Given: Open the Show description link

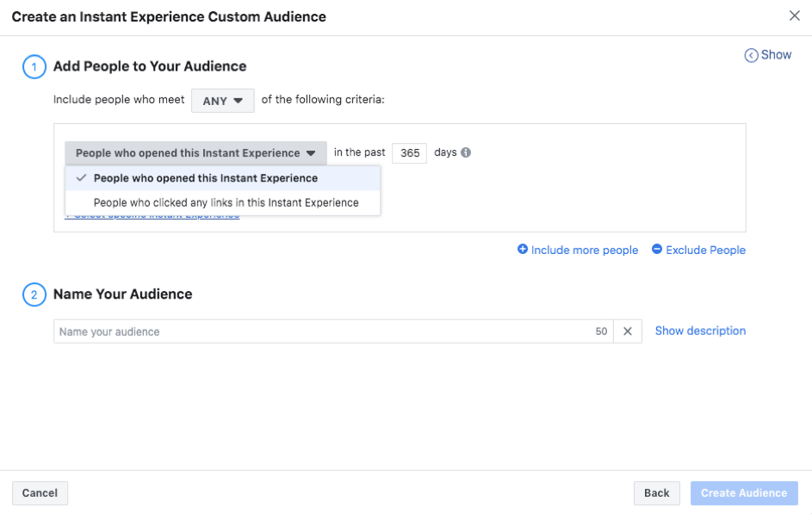Looking at the screenshot, I should point(700,331).
